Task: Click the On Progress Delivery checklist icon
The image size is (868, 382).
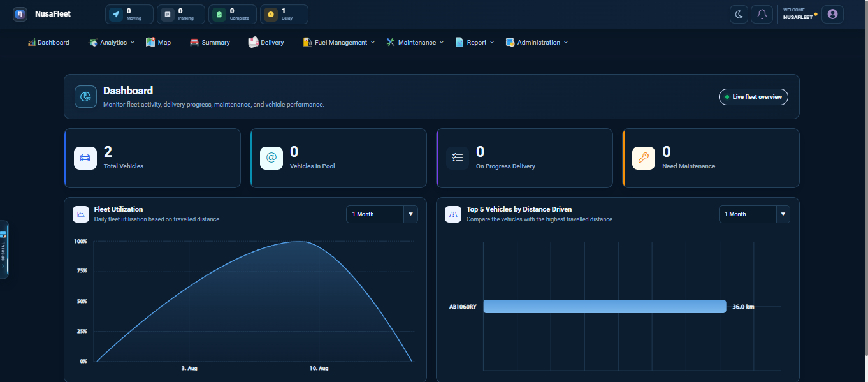Action: pyautogui.click(x=458, y=158)
